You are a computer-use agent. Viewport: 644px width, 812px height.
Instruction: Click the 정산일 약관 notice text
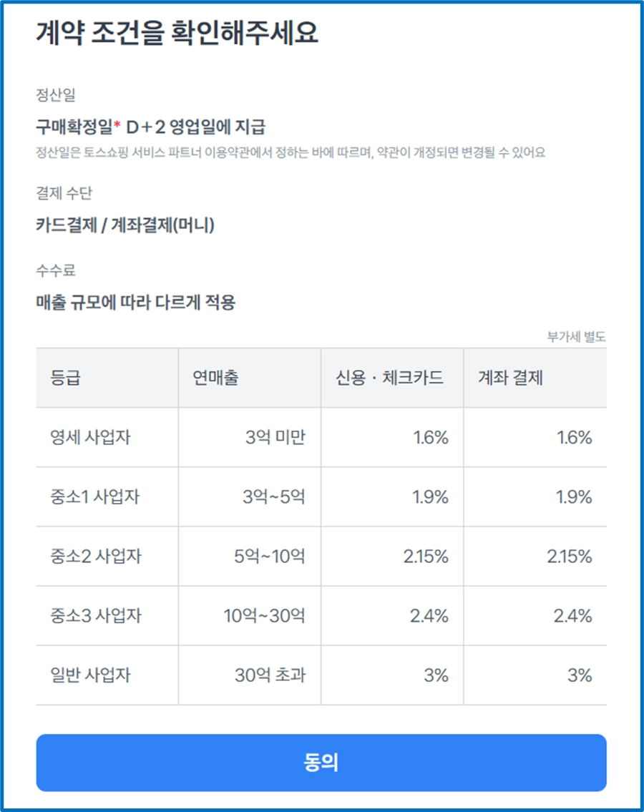[290, 152]
